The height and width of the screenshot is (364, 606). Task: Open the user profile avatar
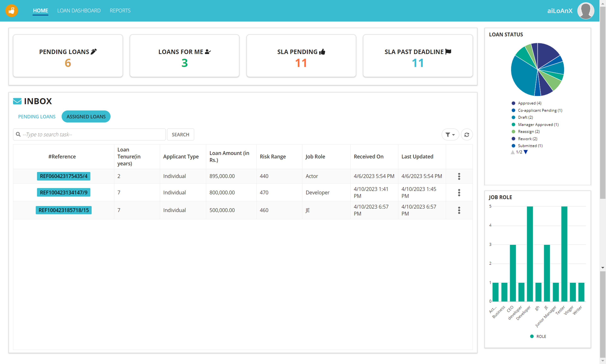pos(586,11)
